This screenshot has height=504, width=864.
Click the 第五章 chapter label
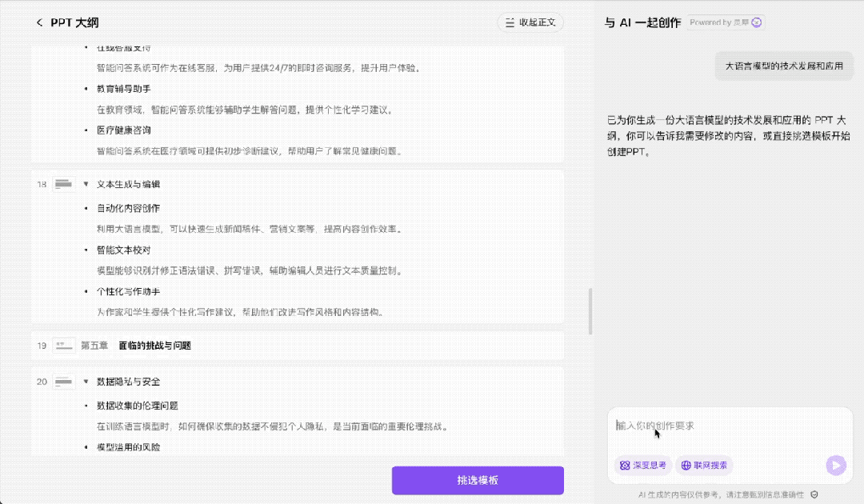(94, 346)
